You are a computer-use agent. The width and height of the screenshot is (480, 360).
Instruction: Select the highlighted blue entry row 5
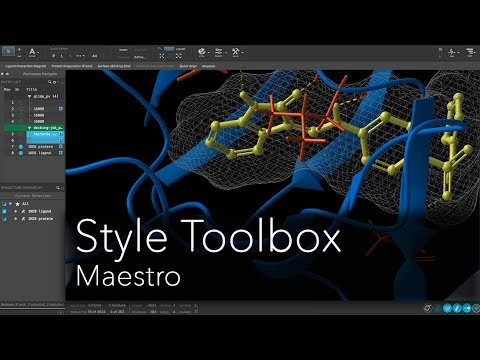tap(45, 134)
